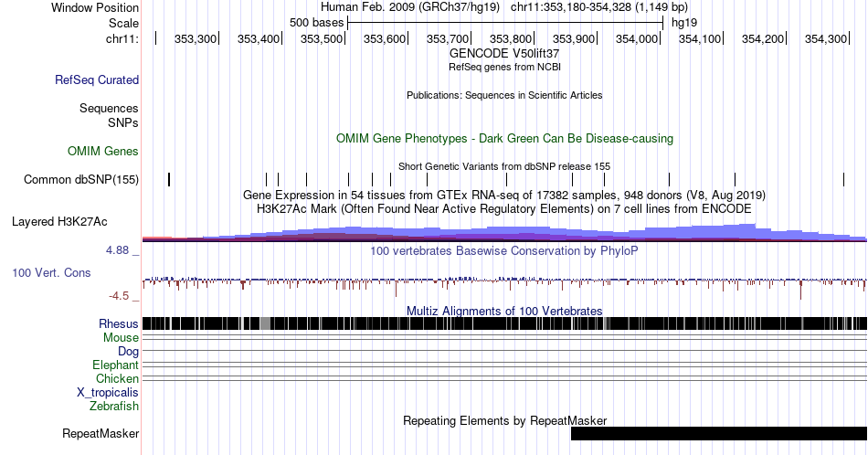Click the Window Position label

[x=95, y=7]
